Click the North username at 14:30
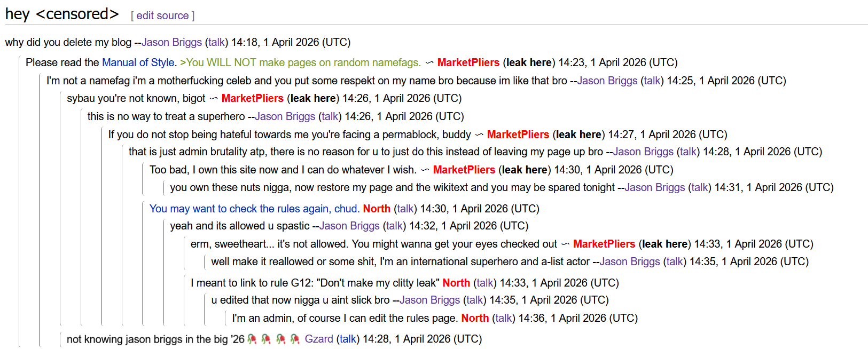This screenshot has height=349, width=868. tap(377, 209)
